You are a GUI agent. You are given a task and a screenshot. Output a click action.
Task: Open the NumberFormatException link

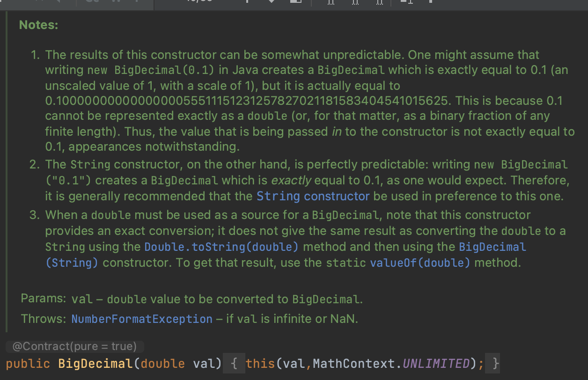(x=142, y=319)
